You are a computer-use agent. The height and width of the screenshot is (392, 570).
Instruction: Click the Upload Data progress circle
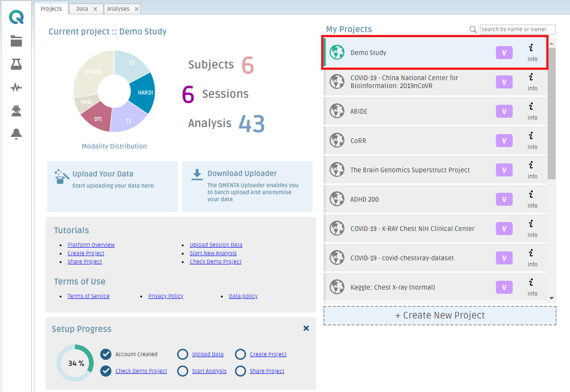coord(183,354)
